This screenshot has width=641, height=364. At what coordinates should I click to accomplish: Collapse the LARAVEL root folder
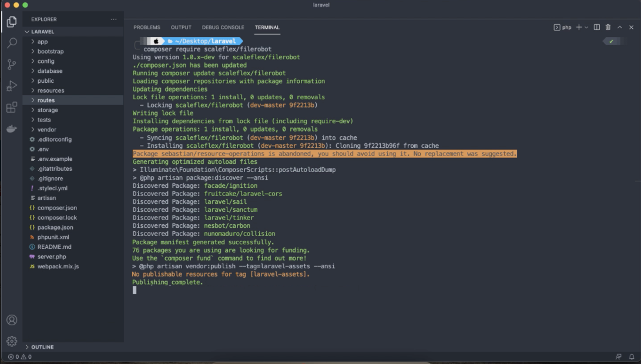point(42,32)
